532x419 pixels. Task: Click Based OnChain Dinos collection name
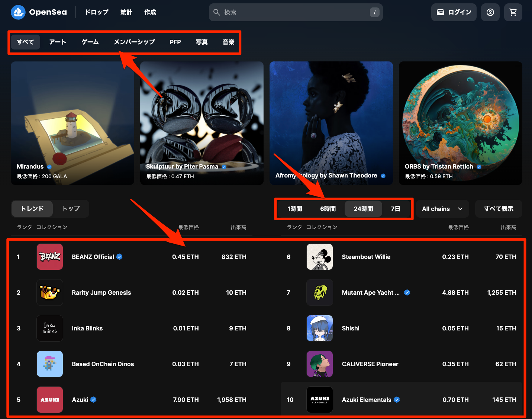[x=103, y=364]
